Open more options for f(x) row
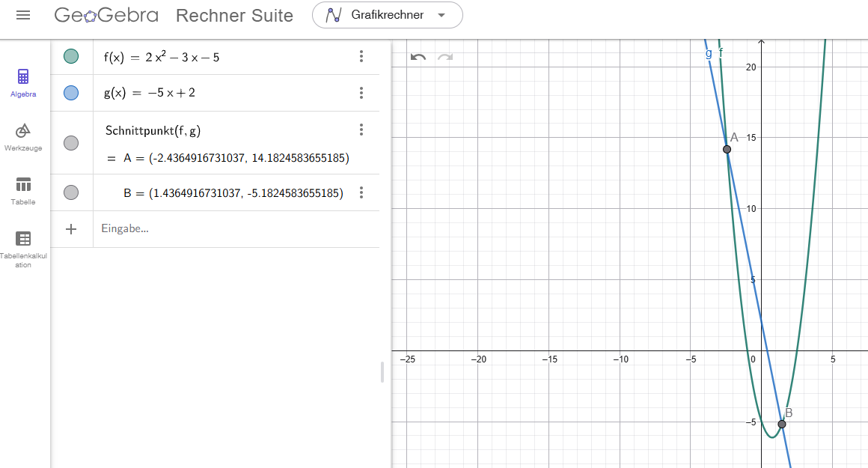 (361, 56)
